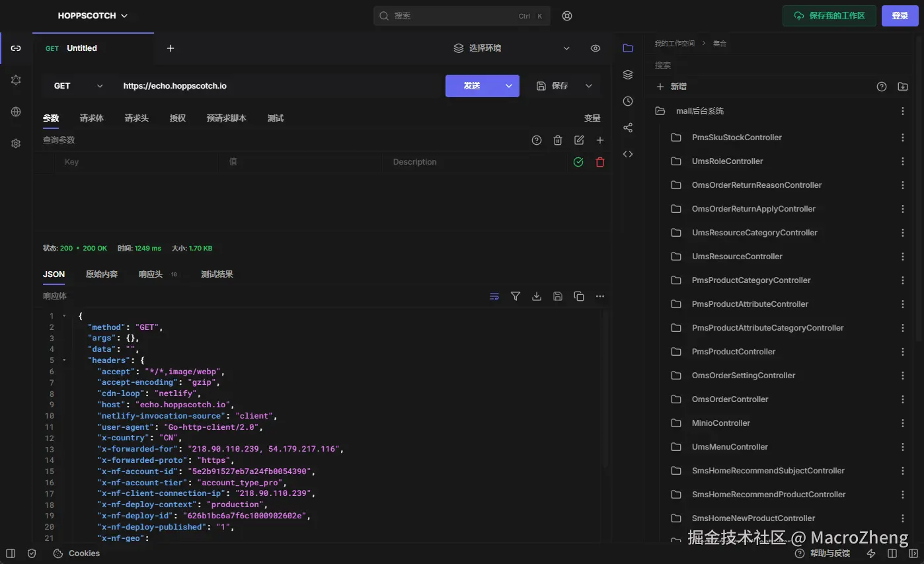This screenshot has width=924, height=564.
Task: Open options for PmsSkuStockController
Action: 903,138
